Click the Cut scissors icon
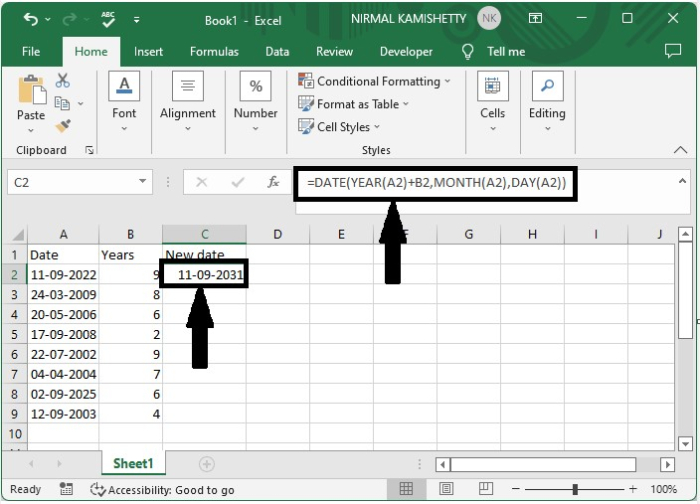Image resolution: width=700 pixels, height=504 pixels. [x=63, y=80]
